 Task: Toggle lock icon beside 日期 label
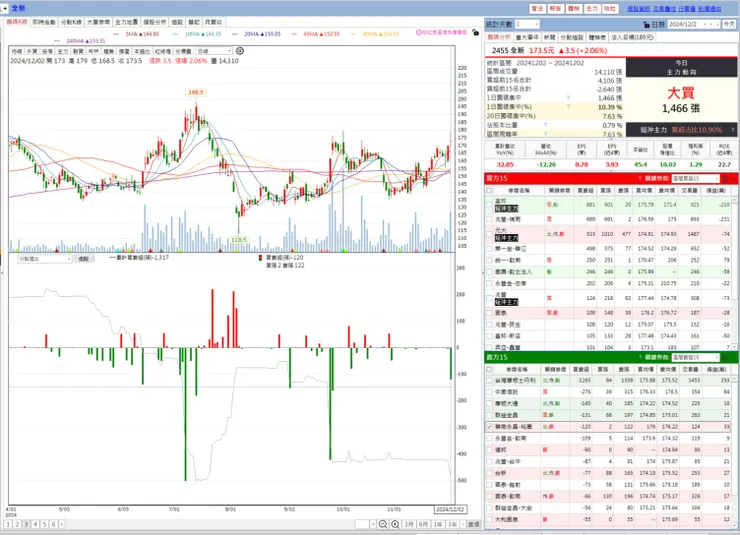(646, 25)
